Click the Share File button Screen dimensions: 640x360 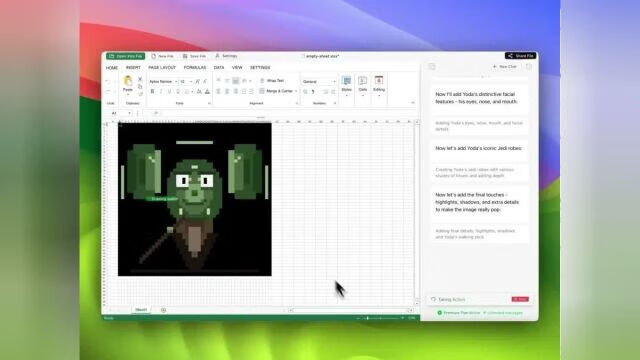point(520,56)
